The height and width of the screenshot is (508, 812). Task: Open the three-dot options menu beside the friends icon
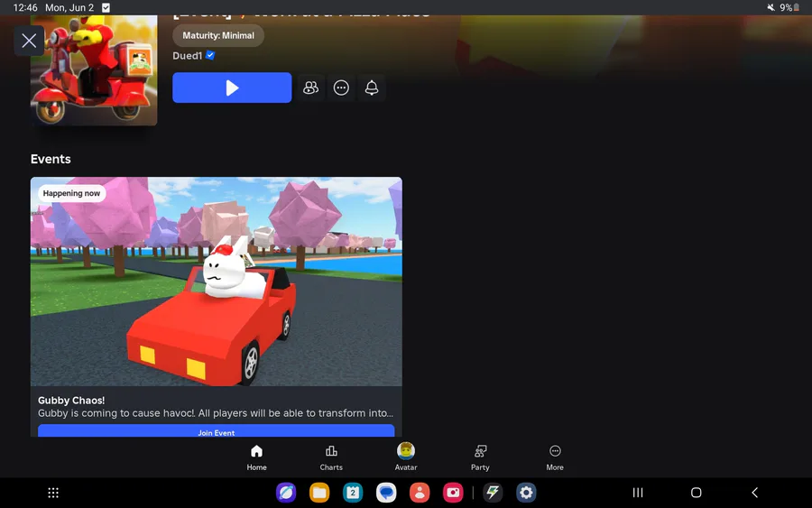coord(341,88)
